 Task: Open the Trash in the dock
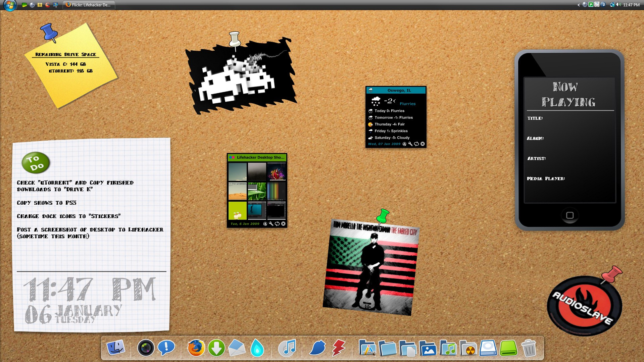coord(529,348)
